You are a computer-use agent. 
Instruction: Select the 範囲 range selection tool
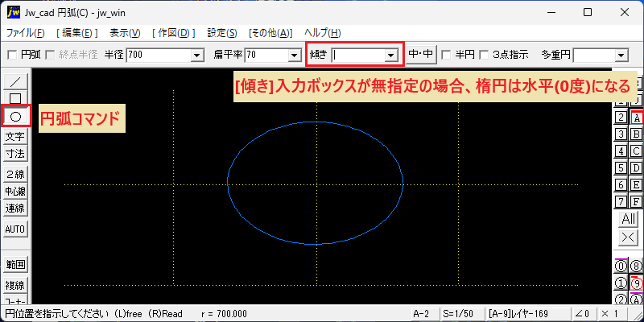tap(15, 265)
